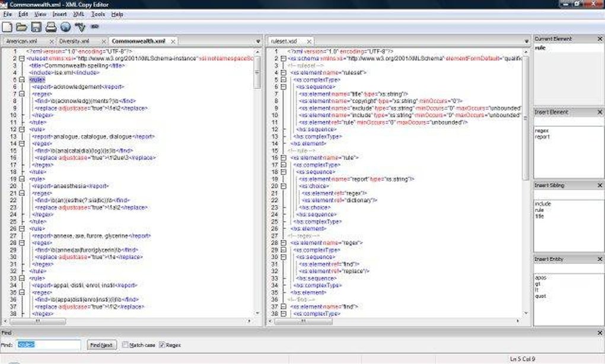The width and height of the screenshot is (605, 364).
Task: Click the Find Next button
Action: click(100, 344)
